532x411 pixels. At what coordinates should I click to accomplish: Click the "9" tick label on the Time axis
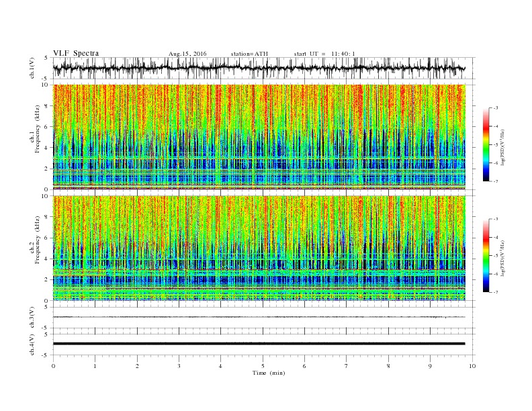coord(430,366)
